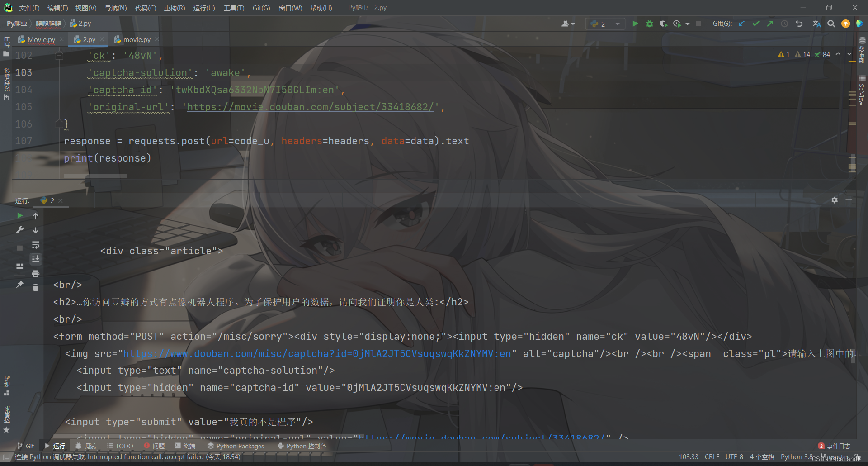The image size is (868, 466).
Task: Restore the Run panel layout with the layout icon
Action: pyautogui.click(x=20, y=266)
